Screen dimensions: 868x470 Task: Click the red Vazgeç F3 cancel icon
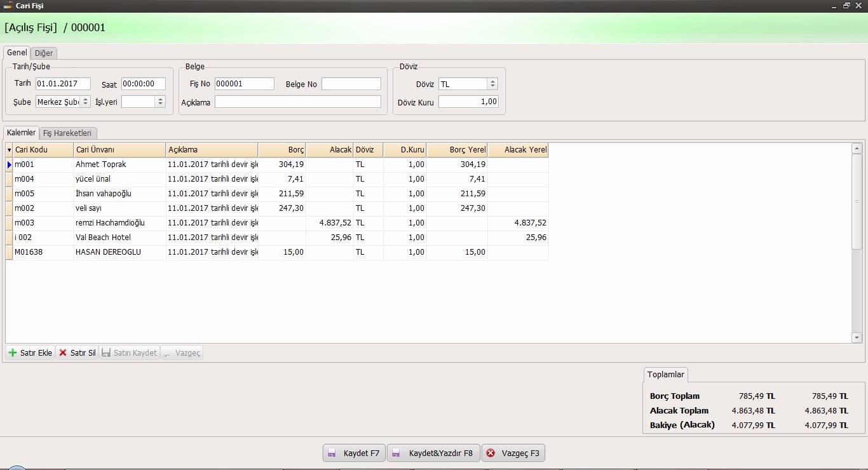(491, 453)
